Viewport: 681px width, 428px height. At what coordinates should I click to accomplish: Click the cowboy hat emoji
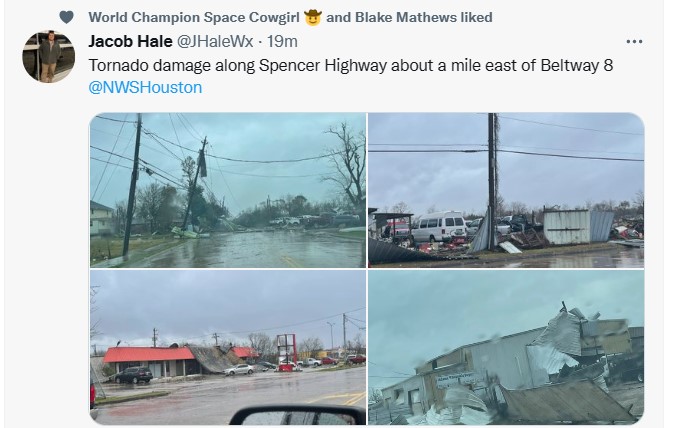tap(313, 17)
